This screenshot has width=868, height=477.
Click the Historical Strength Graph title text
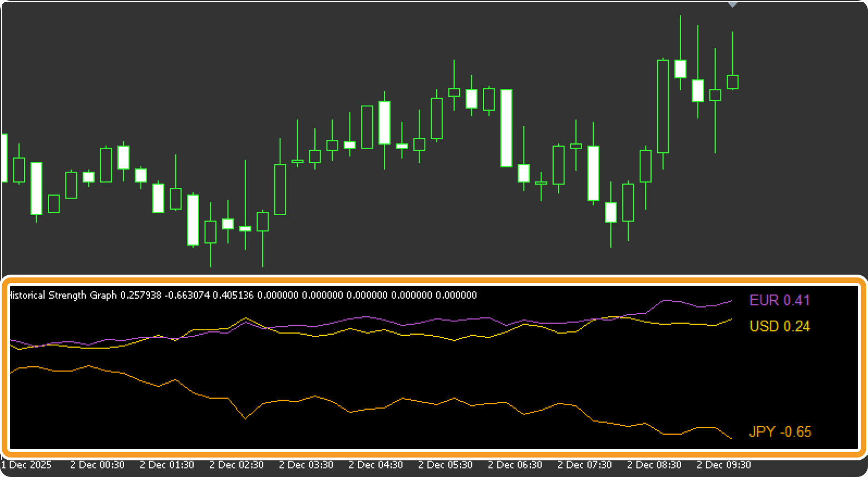(x=63, y=295)
